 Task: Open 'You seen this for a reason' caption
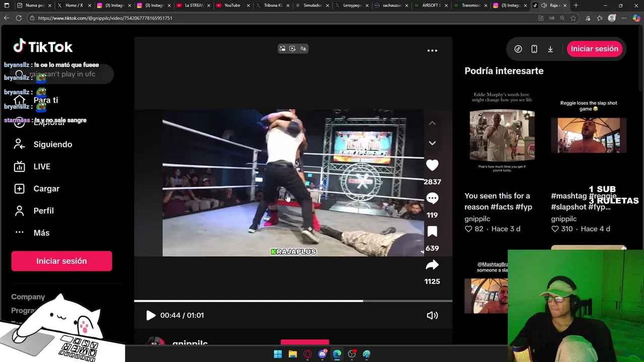point(498,201)
